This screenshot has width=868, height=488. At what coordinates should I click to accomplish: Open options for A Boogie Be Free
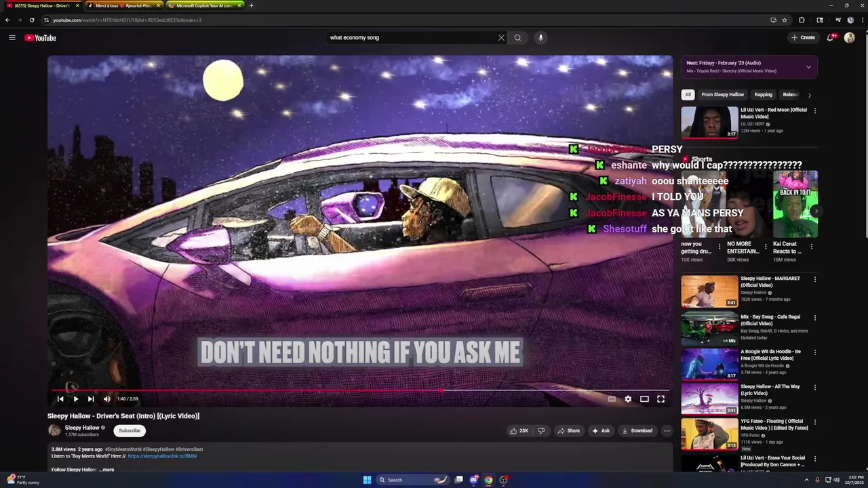point(814,352)
